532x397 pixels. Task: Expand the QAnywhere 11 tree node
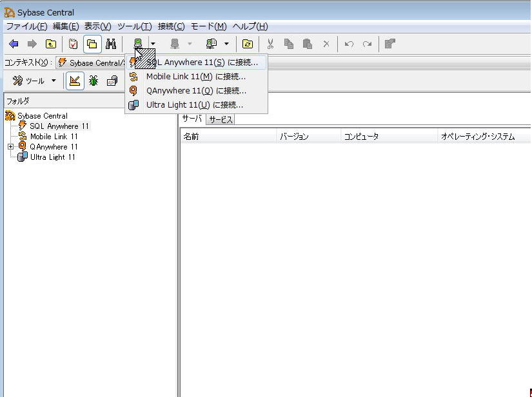click(10, 147)
